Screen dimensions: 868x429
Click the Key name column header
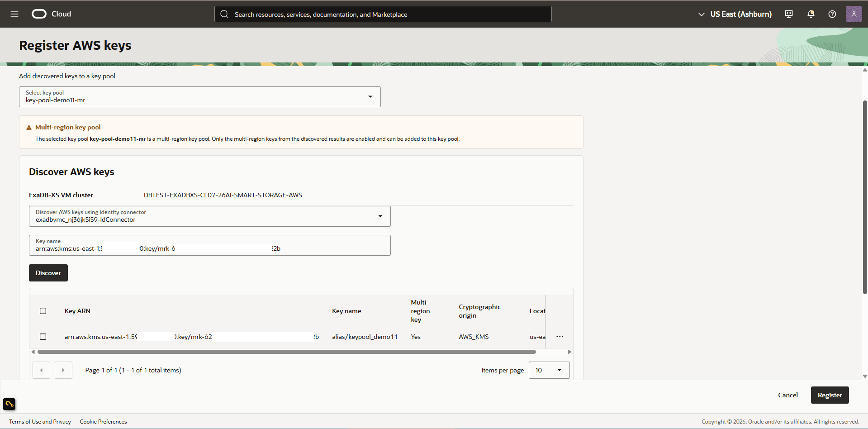click(346, 311)
